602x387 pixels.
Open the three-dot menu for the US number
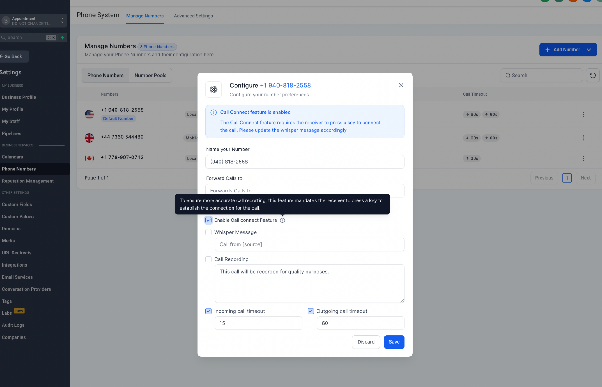click(x=583, y=114)
